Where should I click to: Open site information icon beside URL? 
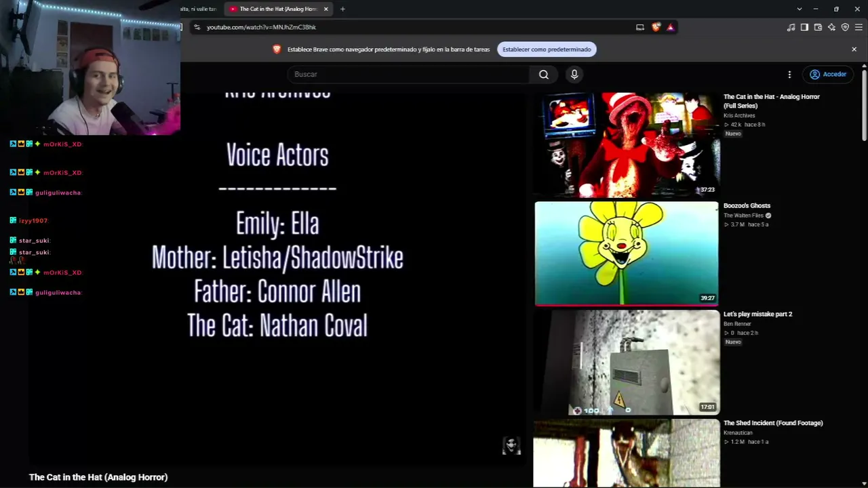coord(197,27)
